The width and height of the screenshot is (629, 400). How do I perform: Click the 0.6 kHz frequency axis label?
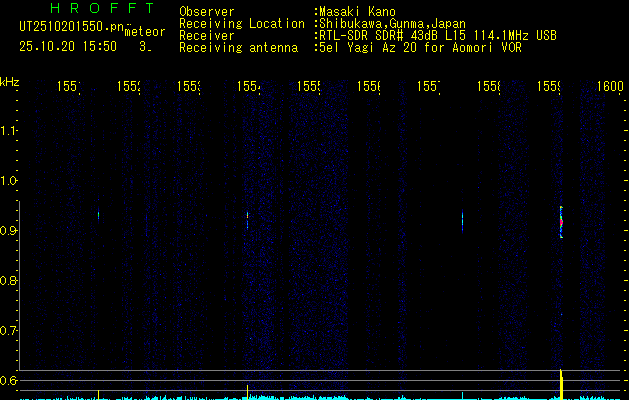coord(7,380)
